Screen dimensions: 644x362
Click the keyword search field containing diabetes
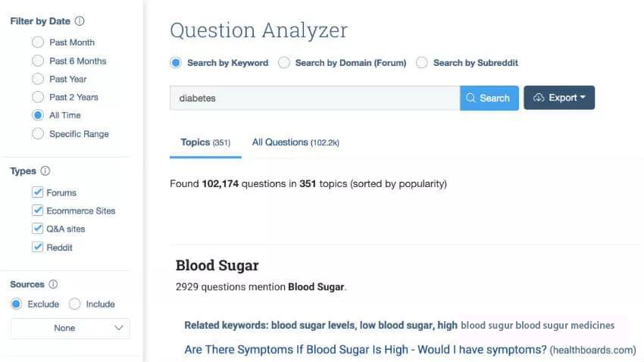(314, 98)
